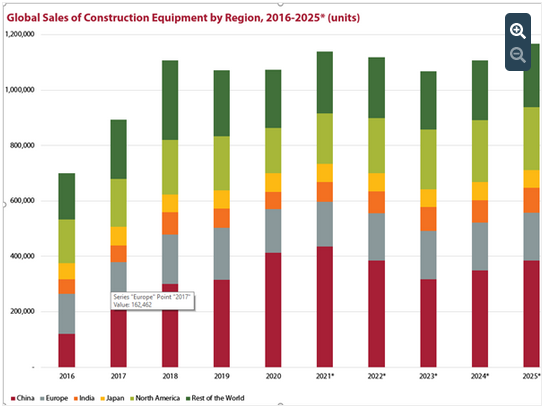
Task: Click the chart title text
Action: [x=183, y=18]
